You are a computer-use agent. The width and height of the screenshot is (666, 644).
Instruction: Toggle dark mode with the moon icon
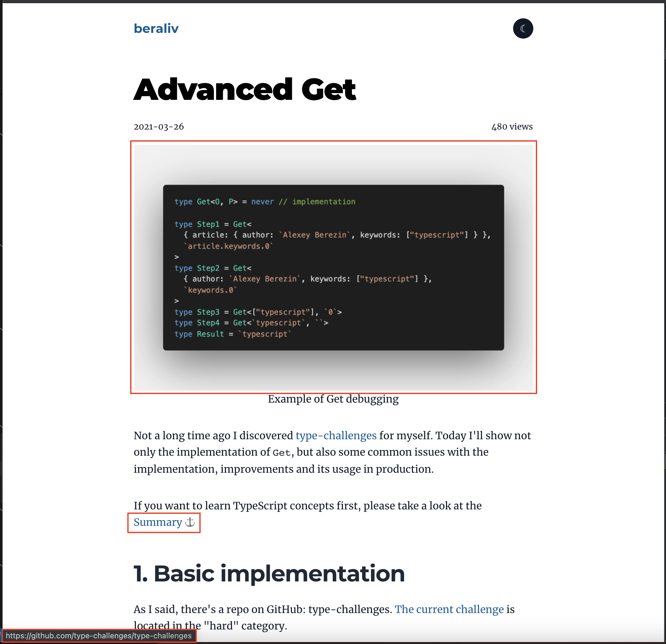pyautogui.click(x=523, y=28)
